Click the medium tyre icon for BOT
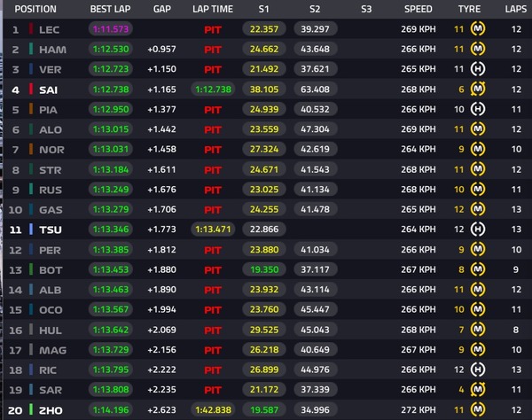 pos(478,269)
